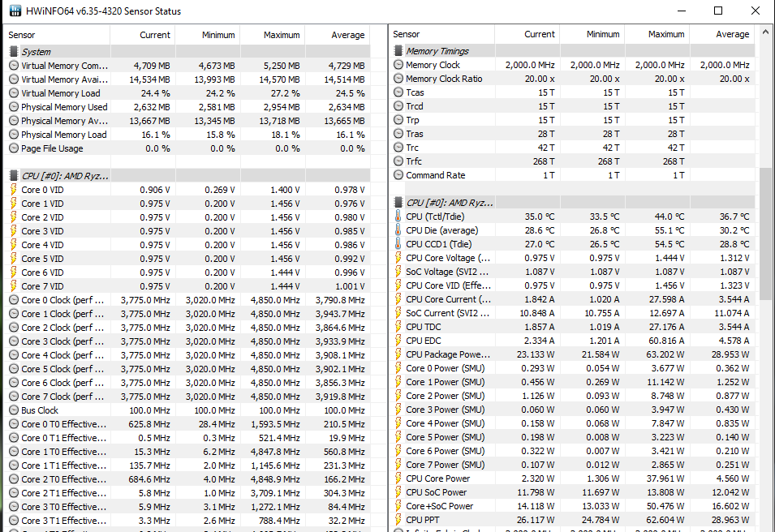Collapse the System sensor group
This screenshot has width=775, height=532.
click(14, 51)
